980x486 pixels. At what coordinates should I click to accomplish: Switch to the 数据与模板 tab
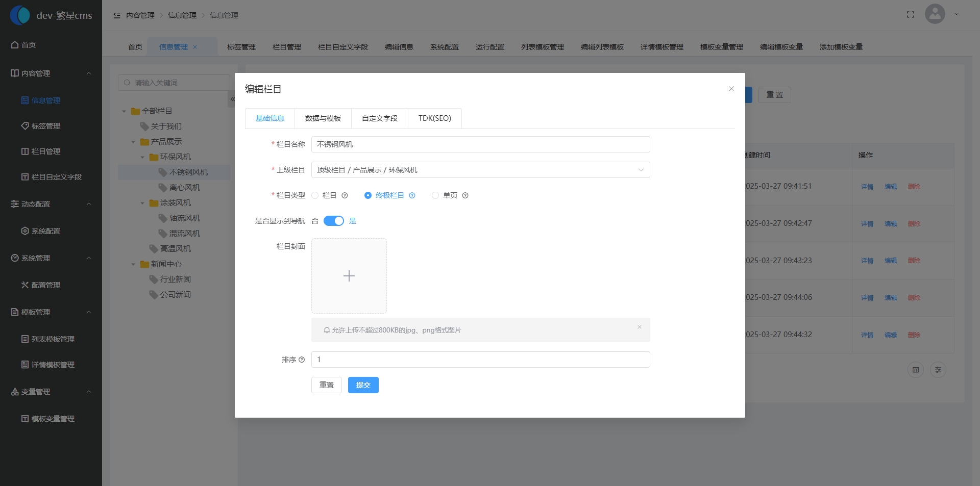coord(323,118)
